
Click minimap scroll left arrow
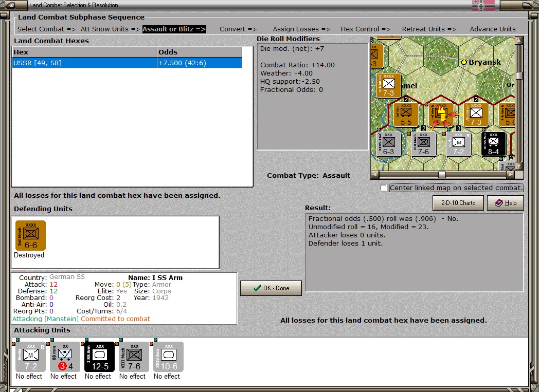pyautogui.click(x=375, y=175)
